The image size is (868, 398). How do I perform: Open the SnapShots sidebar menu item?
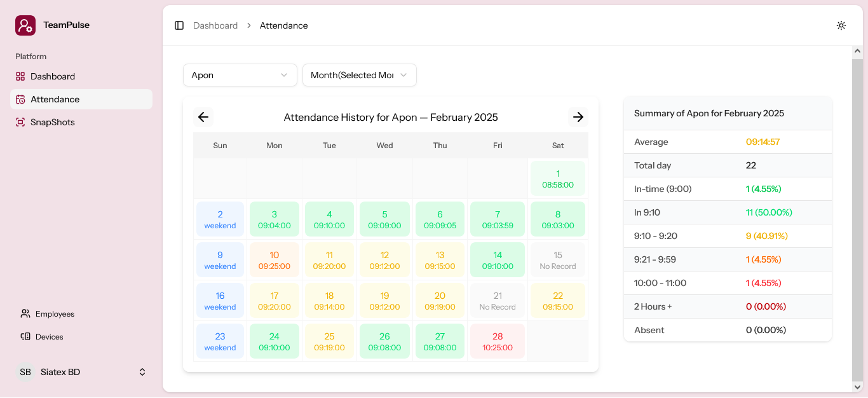[53, 122]
